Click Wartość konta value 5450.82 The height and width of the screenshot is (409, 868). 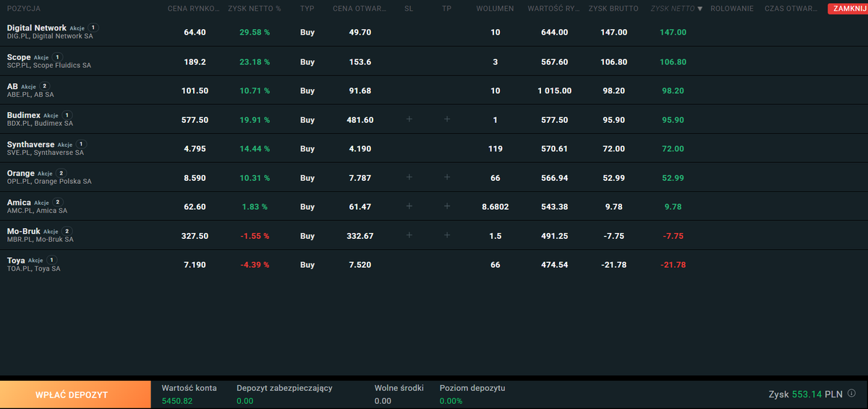[177, 400]
